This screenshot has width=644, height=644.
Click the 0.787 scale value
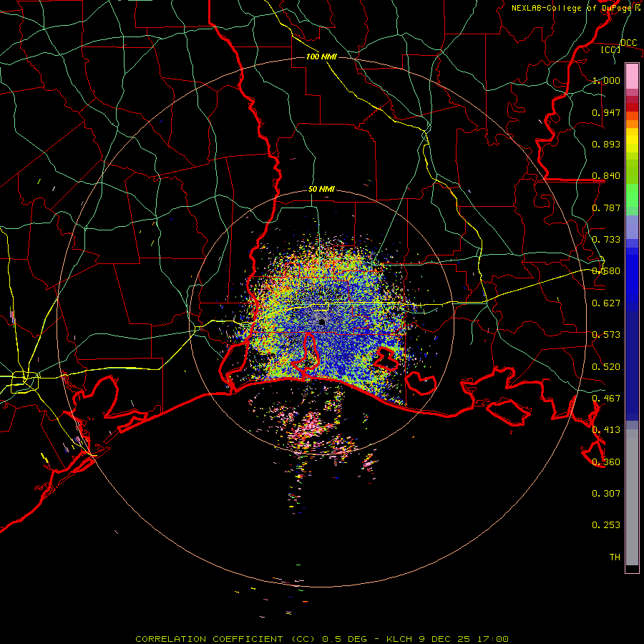(606, 208)
